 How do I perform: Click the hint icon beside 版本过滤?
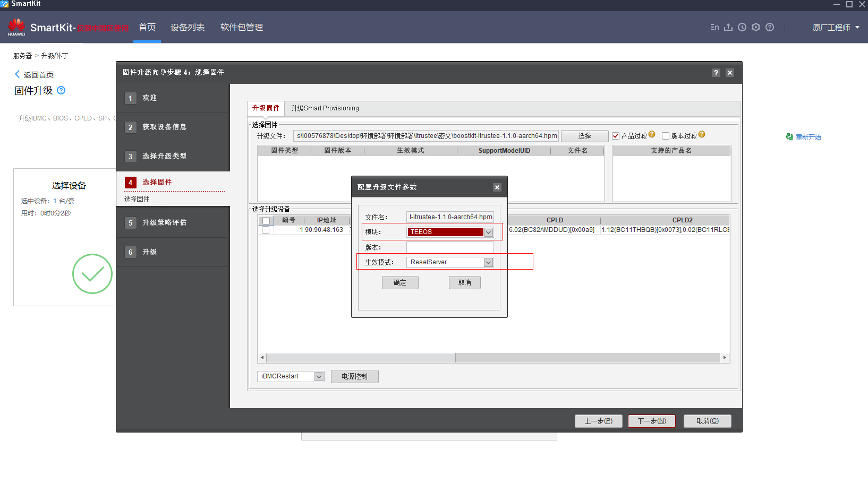click(x=702, y=135)
